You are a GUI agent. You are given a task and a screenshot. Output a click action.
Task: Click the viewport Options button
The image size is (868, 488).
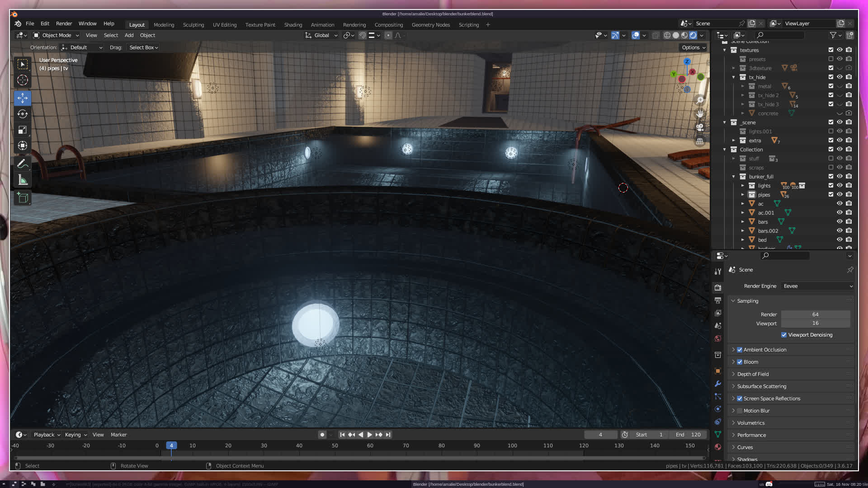(693, 47)
